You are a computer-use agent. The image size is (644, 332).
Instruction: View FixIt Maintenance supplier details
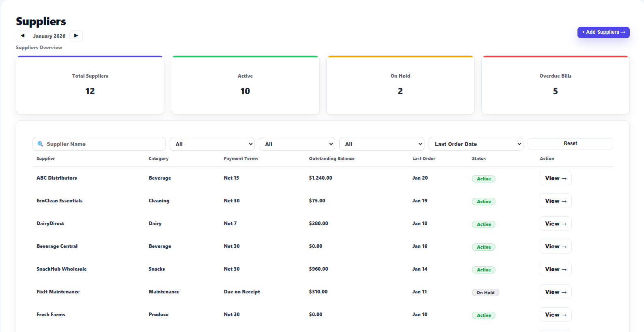coord(556,292)
